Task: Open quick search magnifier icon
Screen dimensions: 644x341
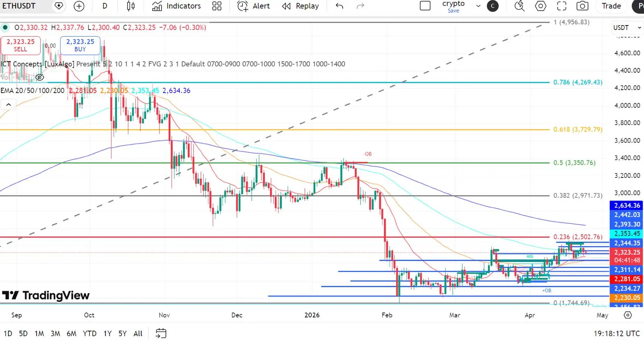Action: 519,6
